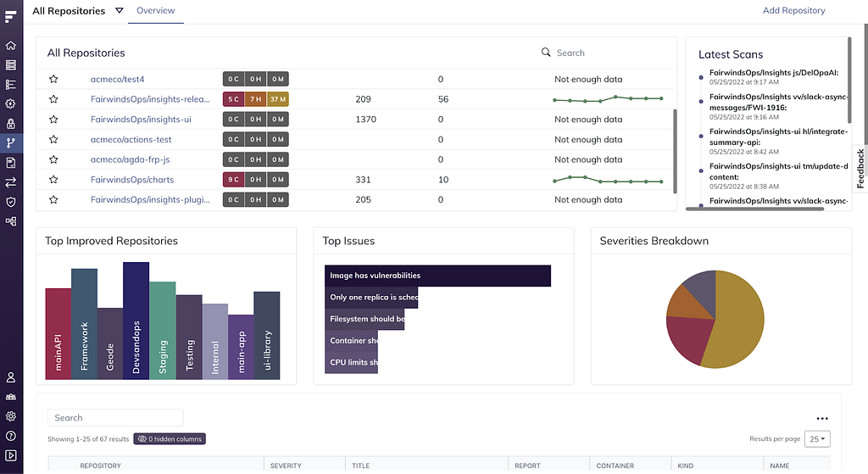Switch to the Overview tab

(x=156, y=10)
